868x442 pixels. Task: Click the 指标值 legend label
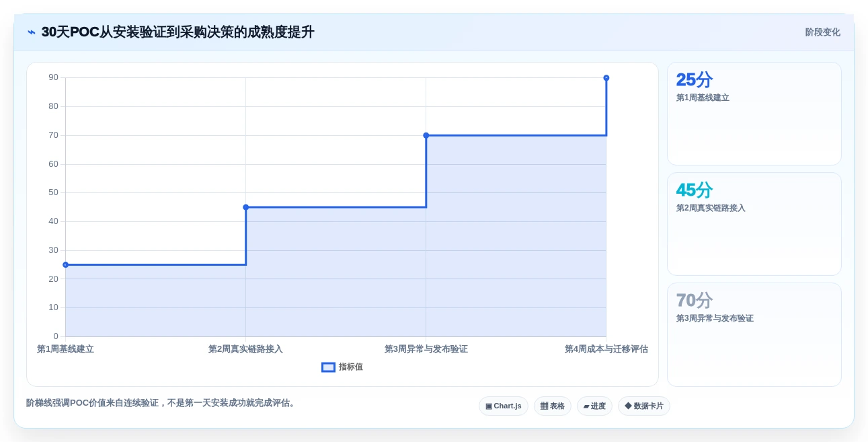pos(351,367)
